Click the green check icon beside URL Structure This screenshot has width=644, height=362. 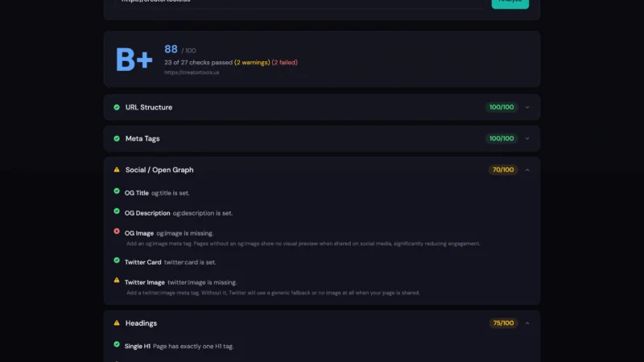point(117,107)
